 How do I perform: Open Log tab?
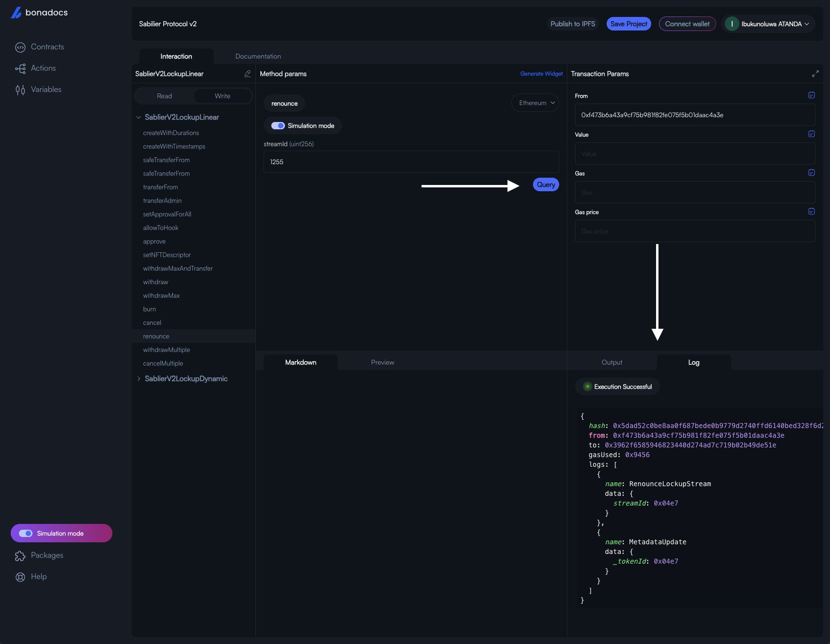694,362
